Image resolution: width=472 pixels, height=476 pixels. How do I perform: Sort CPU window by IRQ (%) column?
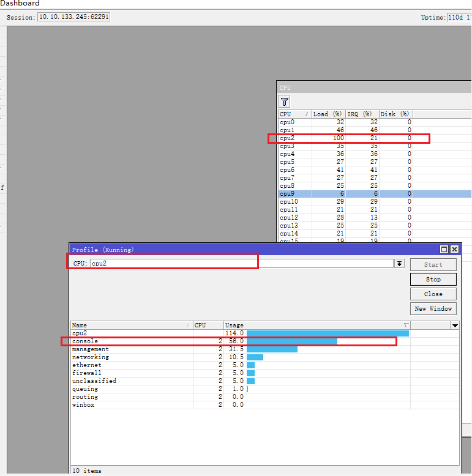click(362, 114)
